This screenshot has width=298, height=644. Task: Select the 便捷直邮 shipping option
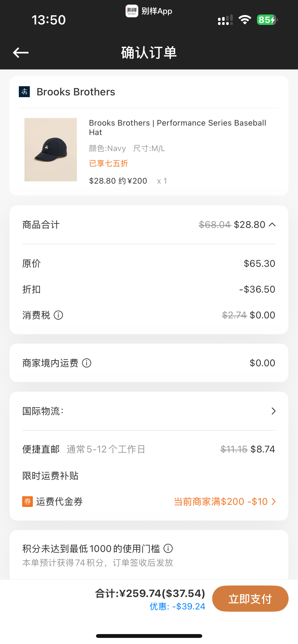(x=149, y=449)
